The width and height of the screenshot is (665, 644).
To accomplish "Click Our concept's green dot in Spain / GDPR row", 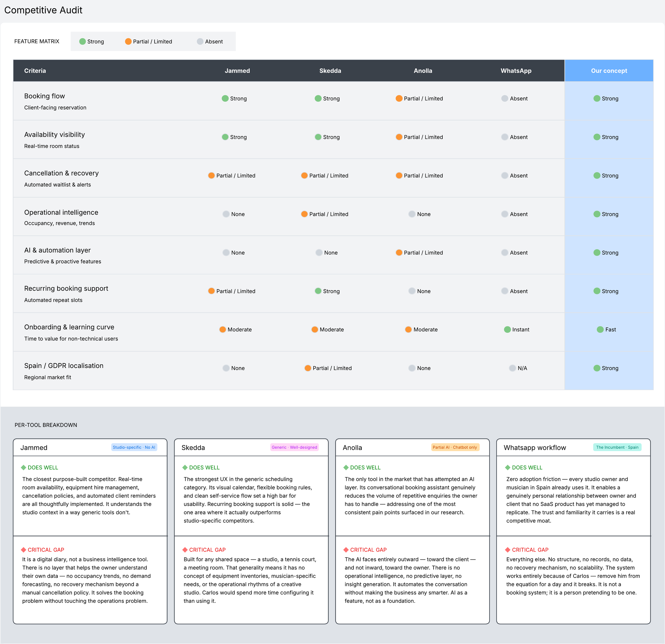I will (597, 368).
